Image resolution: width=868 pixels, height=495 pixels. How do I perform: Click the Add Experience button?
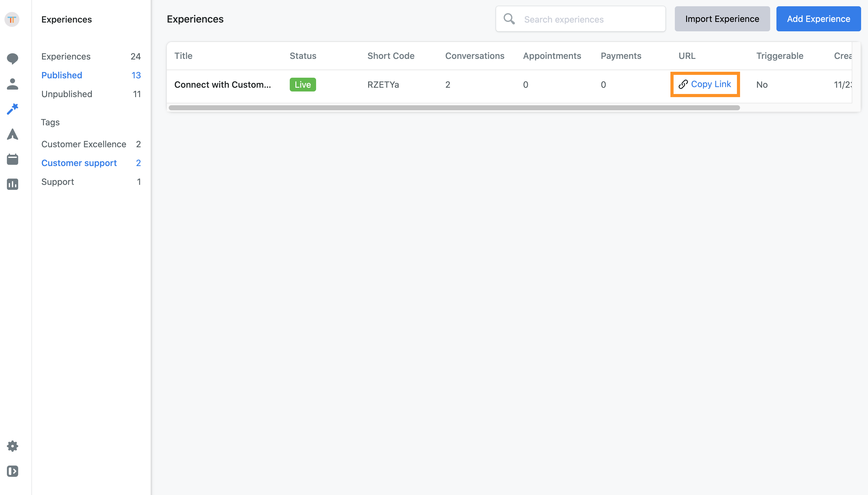click(818, 19)
